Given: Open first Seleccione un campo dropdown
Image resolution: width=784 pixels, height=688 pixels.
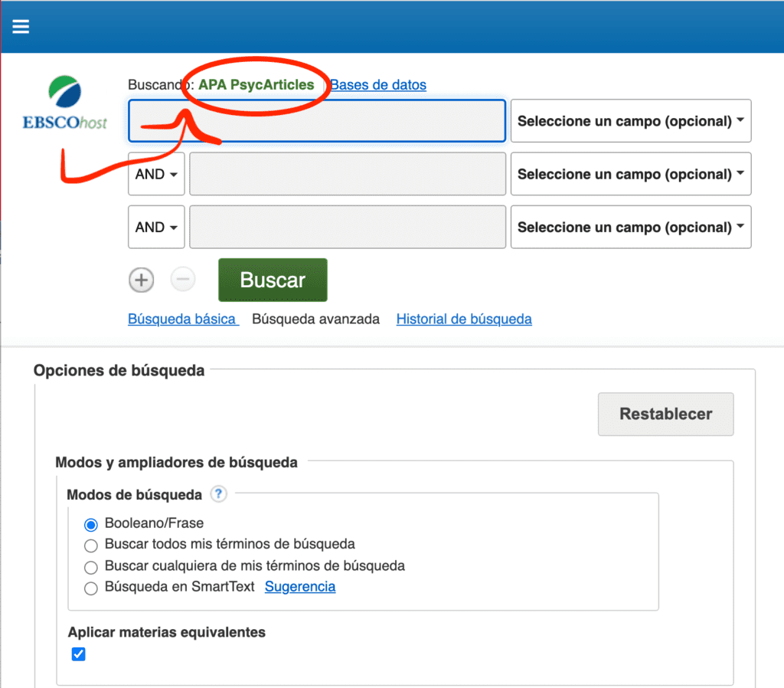Looking at the screenshot, I should (x=631, y=120).
